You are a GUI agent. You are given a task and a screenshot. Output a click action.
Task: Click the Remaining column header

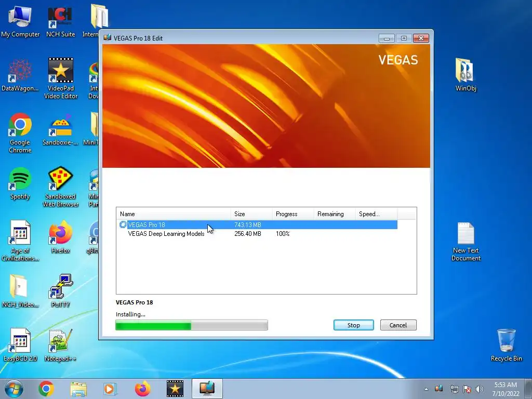[334, 214]
